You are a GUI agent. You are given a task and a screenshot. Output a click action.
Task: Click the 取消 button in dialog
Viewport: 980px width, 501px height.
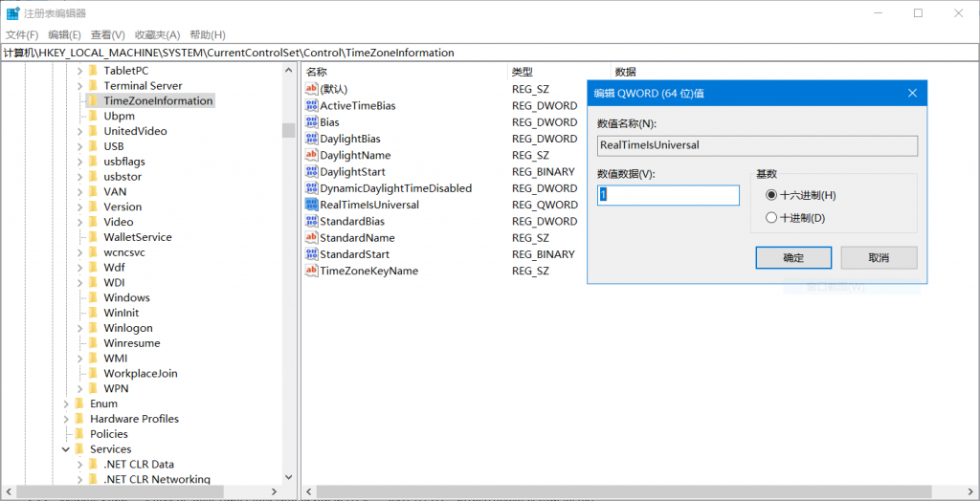[x=879, y=258]
